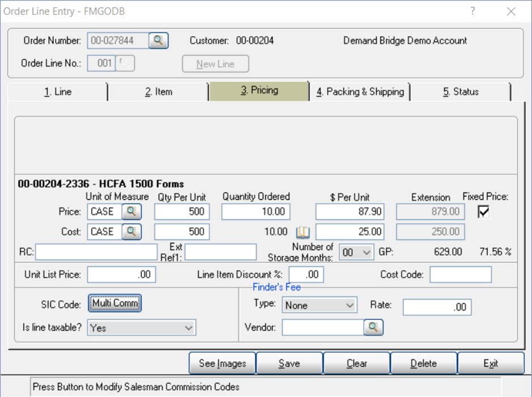Close the Order Line Entry window
Screen dimensions: 532x397
point(511,11)
